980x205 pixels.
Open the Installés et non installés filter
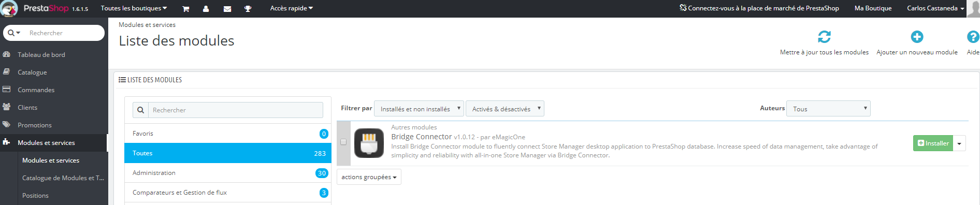(419, 109)
